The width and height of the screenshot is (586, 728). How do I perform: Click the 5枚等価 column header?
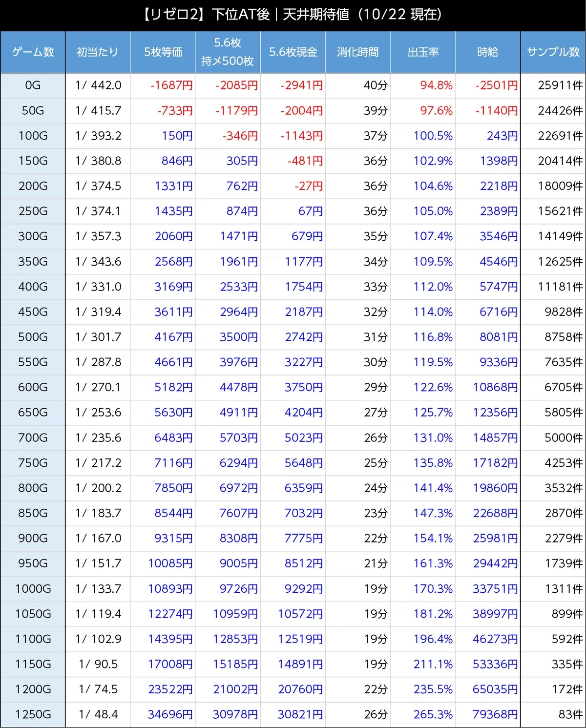(163, 52)
